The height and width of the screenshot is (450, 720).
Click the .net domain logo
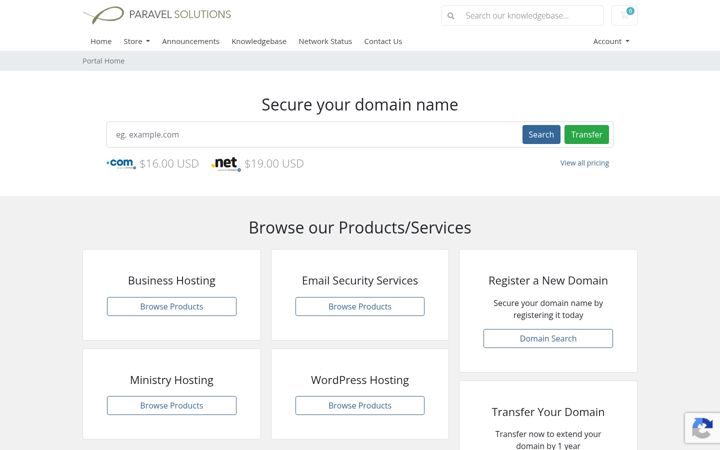226,164
